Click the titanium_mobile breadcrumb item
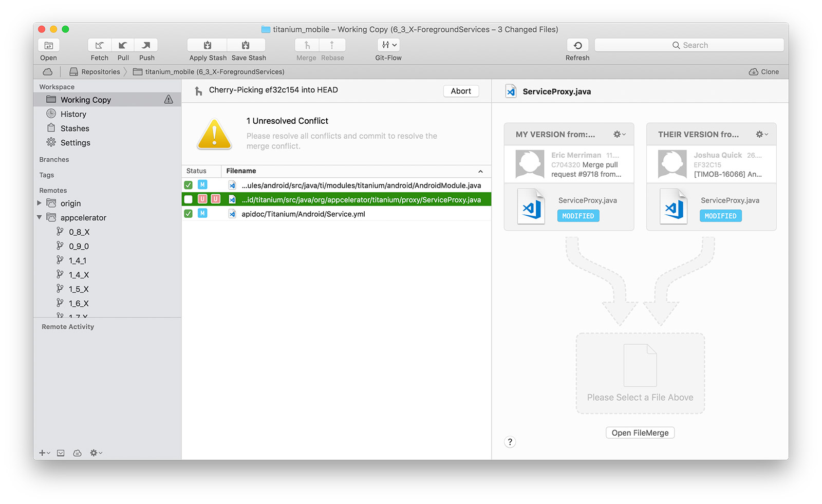This screenshot has width=822, height=504. (209, 72)
